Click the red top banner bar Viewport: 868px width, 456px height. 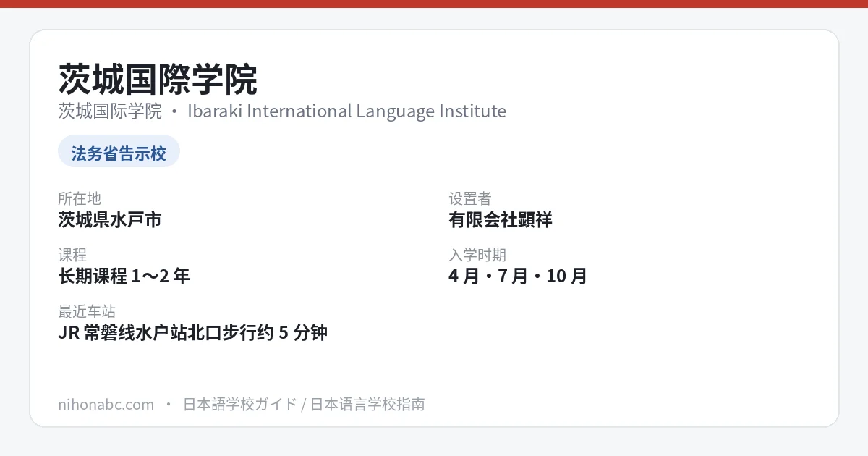pos(434,4)
